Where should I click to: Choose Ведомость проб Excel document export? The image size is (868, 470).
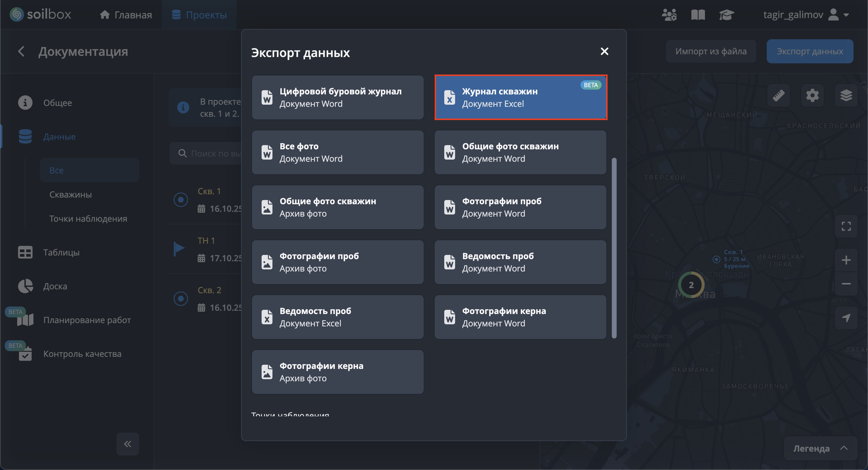click(338, 317)
